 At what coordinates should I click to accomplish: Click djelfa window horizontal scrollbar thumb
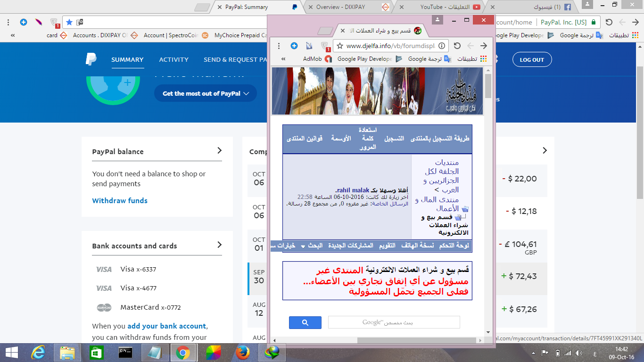pyautogui.click(x=417, y=340)
